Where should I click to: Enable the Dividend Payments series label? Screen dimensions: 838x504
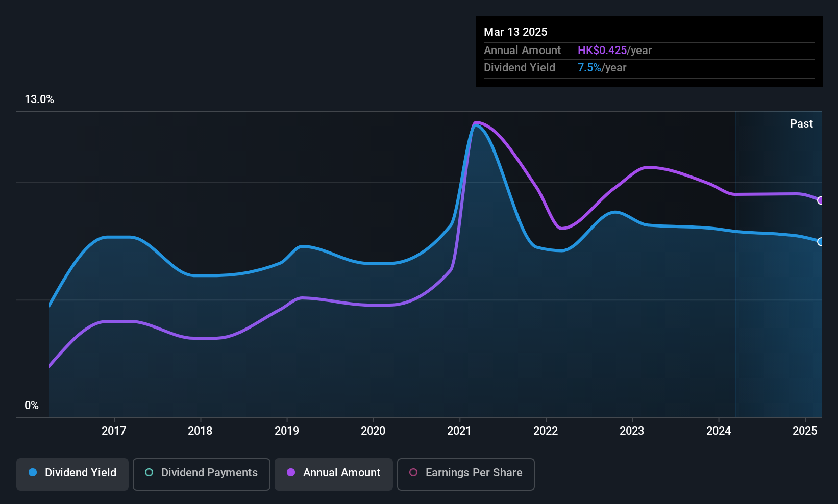[x=209, y=473]
